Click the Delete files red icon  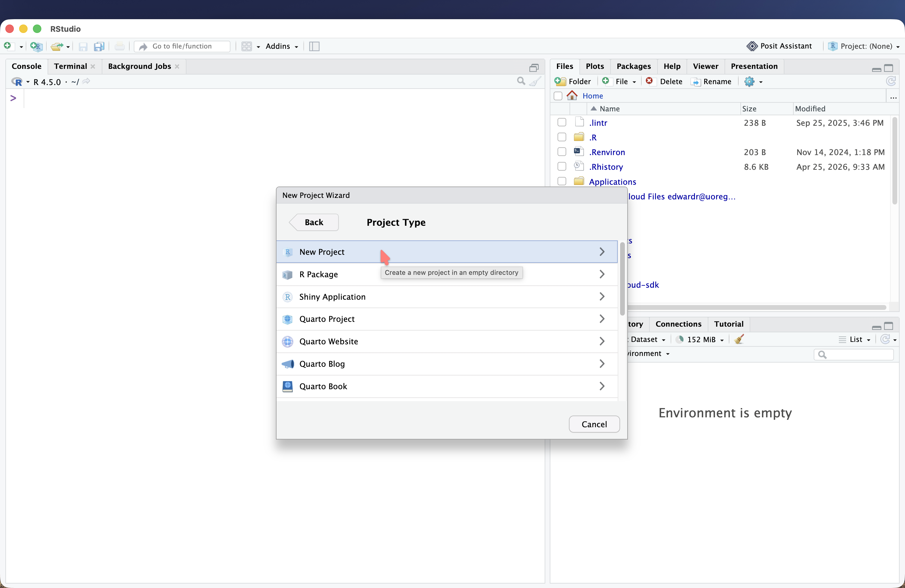(649, 81)
